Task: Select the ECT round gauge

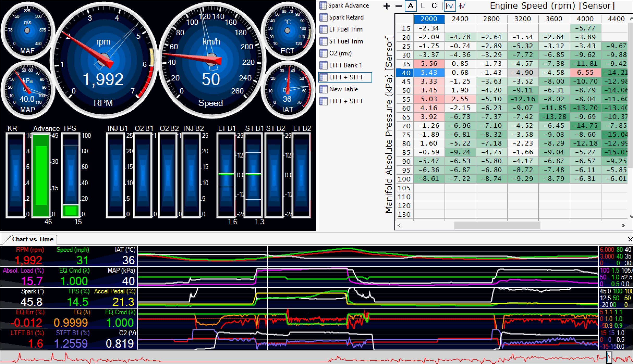Action: point(287,31)
